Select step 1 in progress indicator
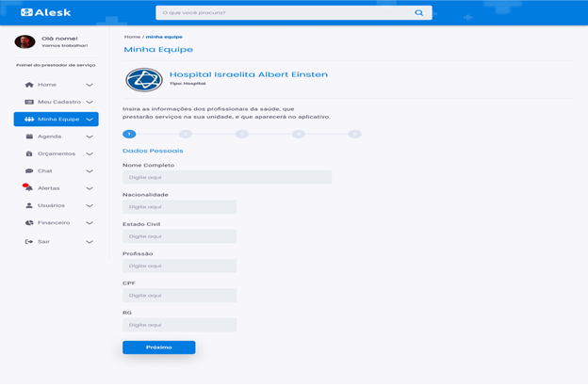 [x=129, y=134]
